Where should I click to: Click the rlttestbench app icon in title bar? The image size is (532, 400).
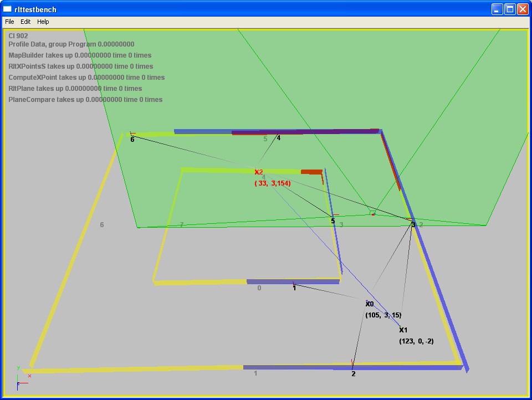[x=7, y=9]
